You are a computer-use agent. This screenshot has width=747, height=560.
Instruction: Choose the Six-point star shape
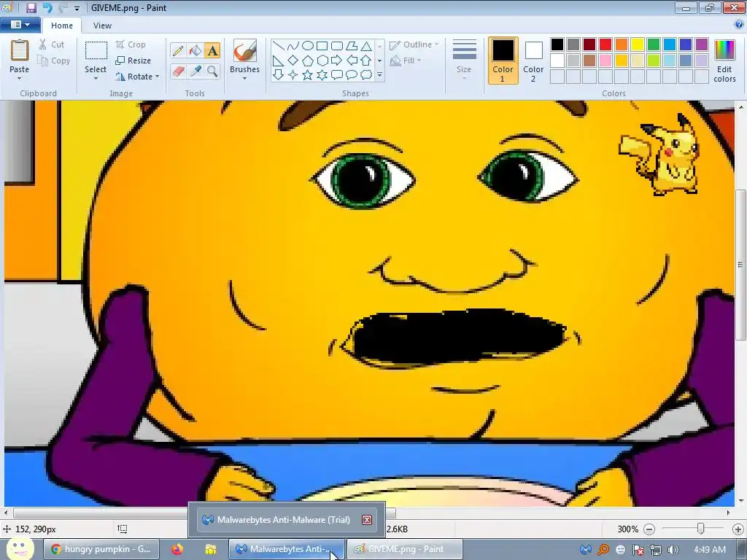coord(322,75)
